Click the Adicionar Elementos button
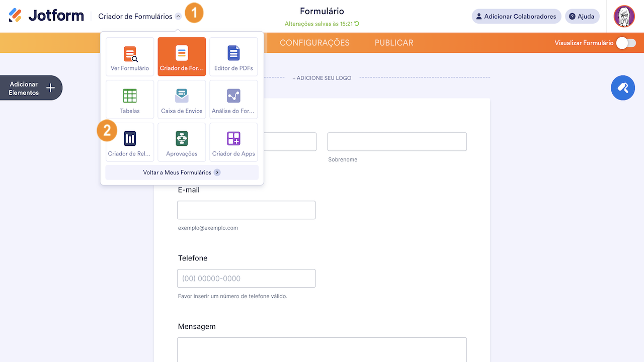This screenshot has height=362, width=644. (31, 88)
